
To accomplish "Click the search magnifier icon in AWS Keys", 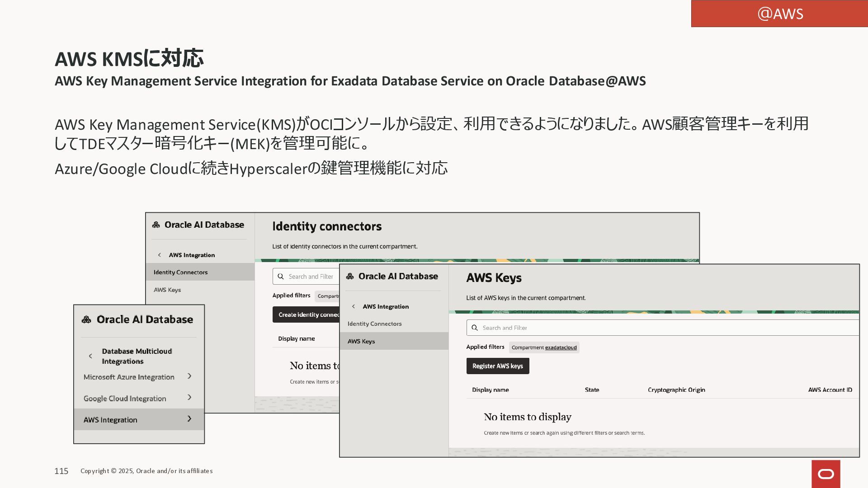I will (475, 328).
